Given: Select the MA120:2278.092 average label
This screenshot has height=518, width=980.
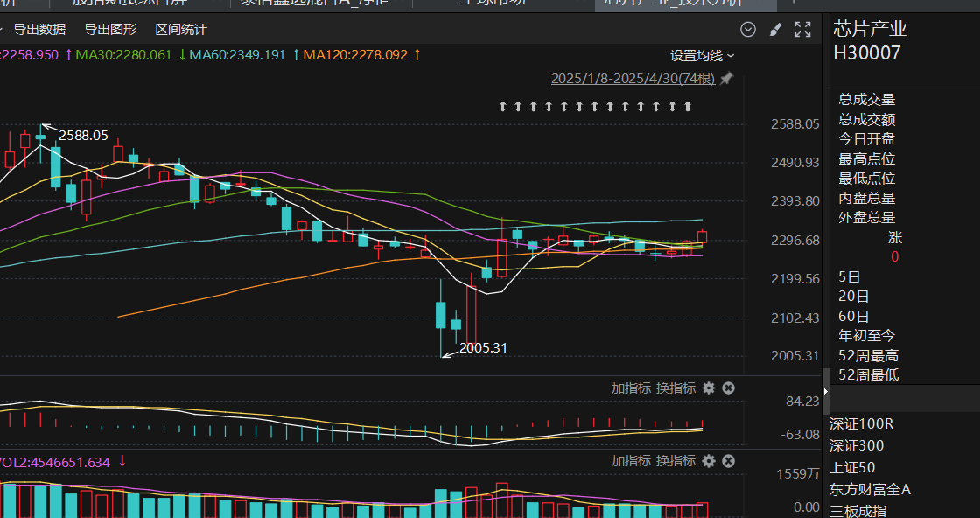Looking at the screenshot, I should coord(355,55).
